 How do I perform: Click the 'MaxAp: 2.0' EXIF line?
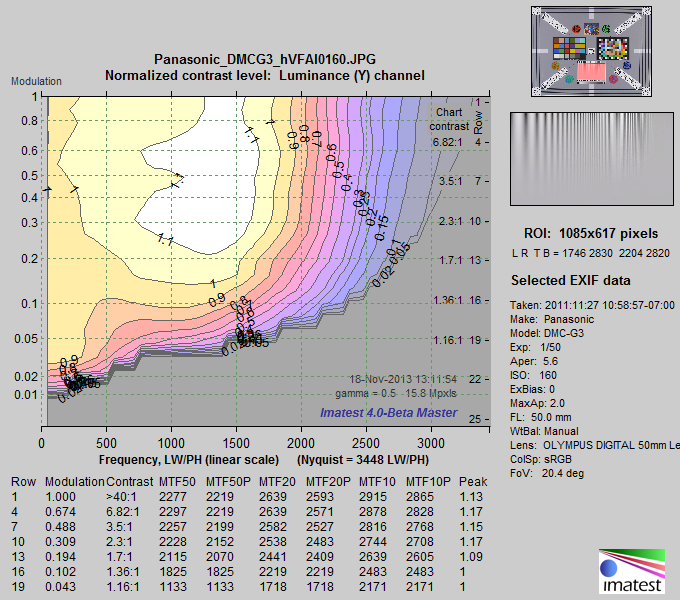[x=537, y=403]
